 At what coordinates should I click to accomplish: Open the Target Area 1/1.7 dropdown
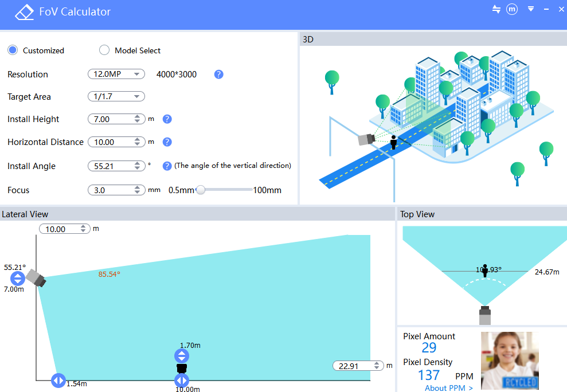click(x=116, y=96)
